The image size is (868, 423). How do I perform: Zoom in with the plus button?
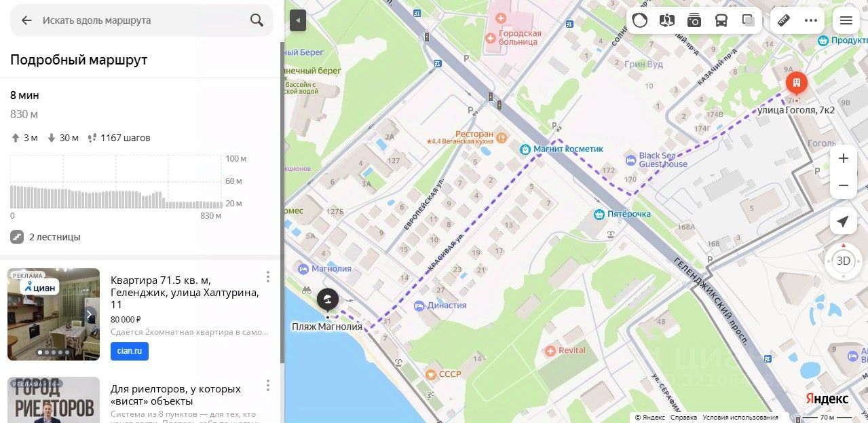pyautogui.click(x=844, y=158)
